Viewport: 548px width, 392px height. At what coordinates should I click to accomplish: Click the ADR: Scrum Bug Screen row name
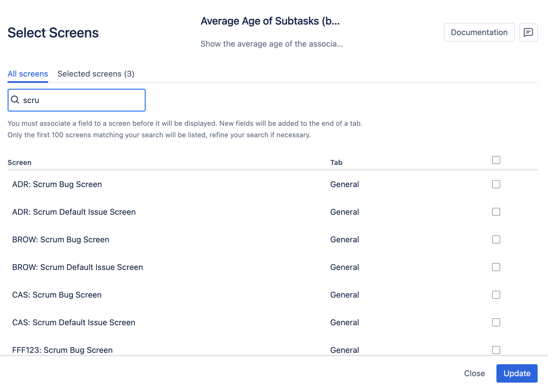pos(57,184)
